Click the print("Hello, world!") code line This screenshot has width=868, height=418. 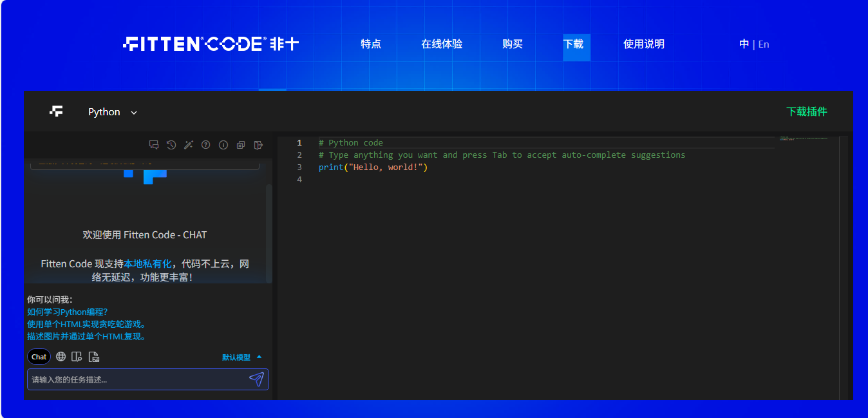pos(373,167)
